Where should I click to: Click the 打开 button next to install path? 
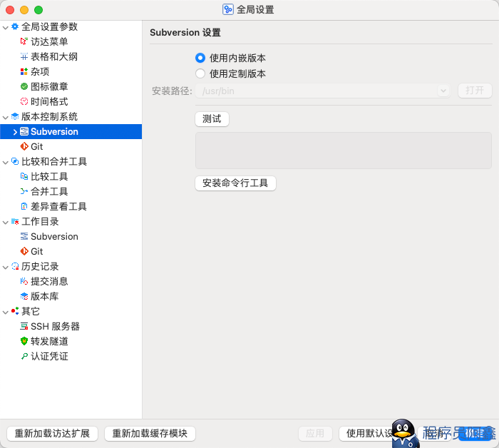(x=475, y=91)
